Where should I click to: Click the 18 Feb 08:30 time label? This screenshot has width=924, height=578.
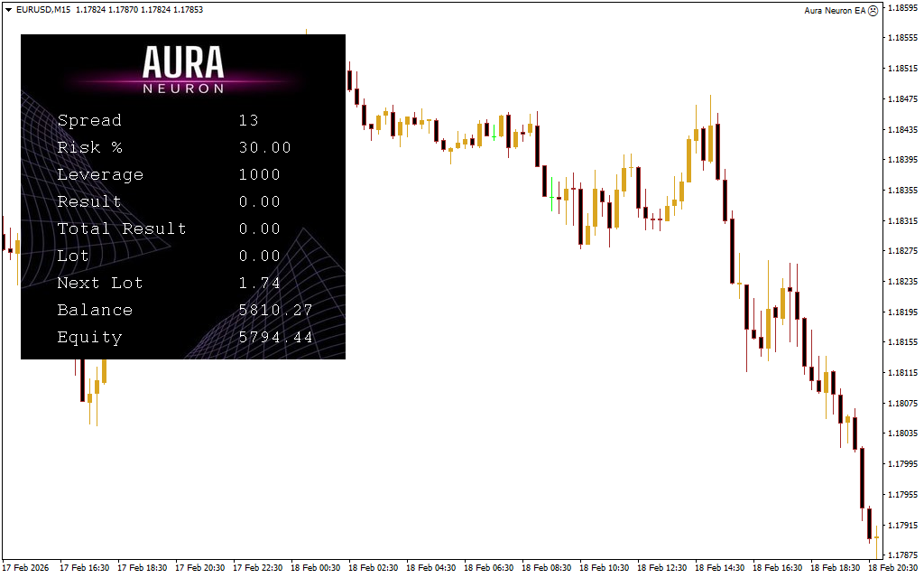click(x=548, y=568)
